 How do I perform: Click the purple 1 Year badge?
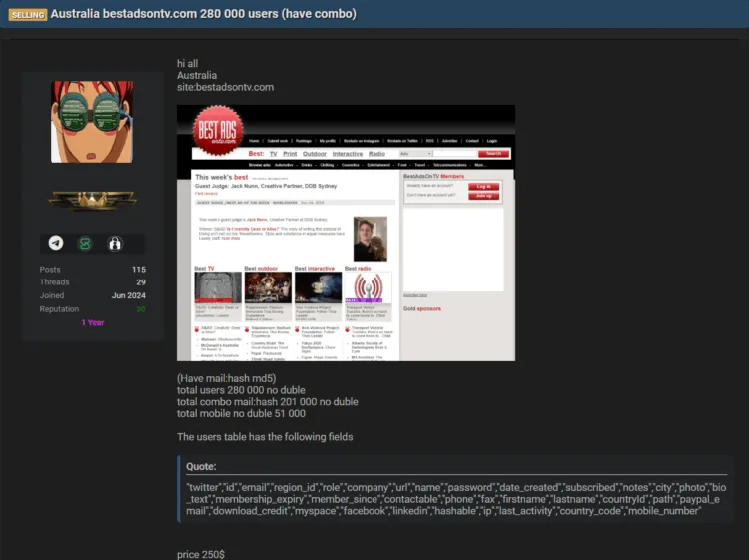point(93,322)
